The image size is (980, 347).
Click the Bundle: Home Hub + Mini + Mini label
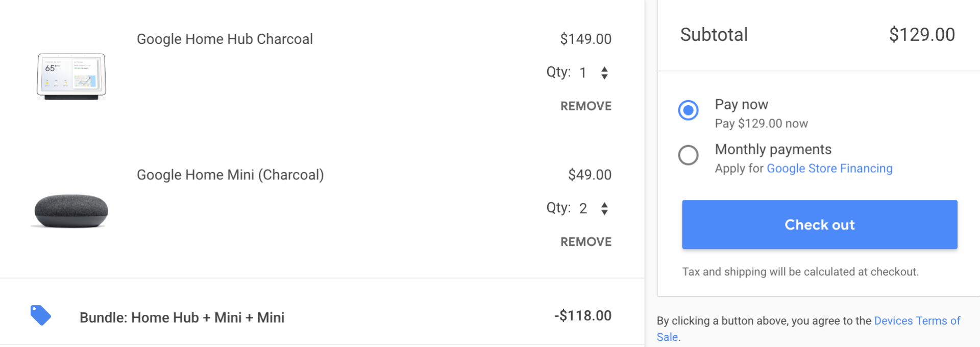(182, 318)
